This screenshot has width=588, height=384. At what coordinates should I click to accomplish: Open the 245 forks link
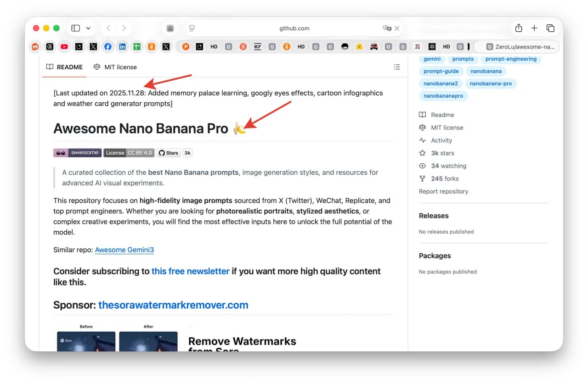coord(444,178)
